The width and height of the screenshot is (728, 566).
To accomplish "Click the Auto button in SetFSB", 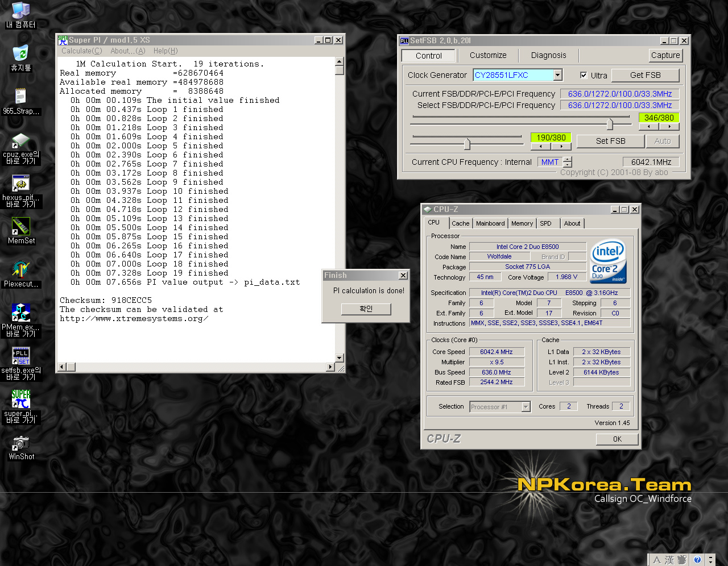I will 663,141.
